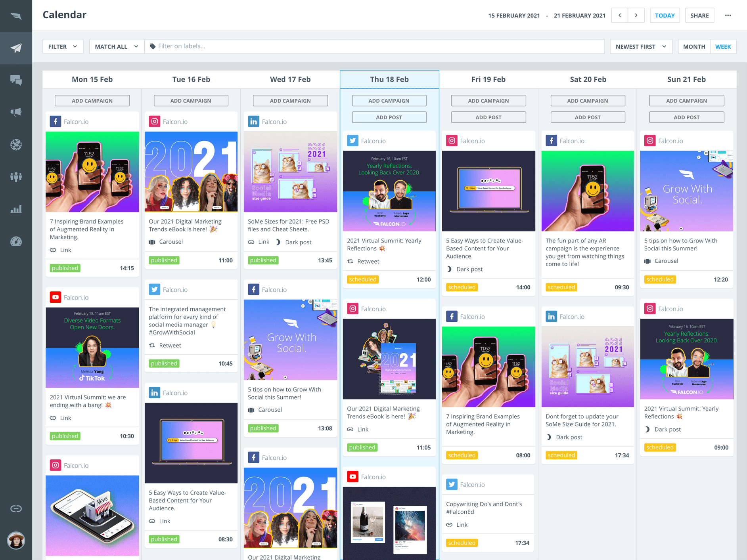Click the Falcon bird logo in sidebar
Viewport: 747px width, 560px height.
pos(16,16)
